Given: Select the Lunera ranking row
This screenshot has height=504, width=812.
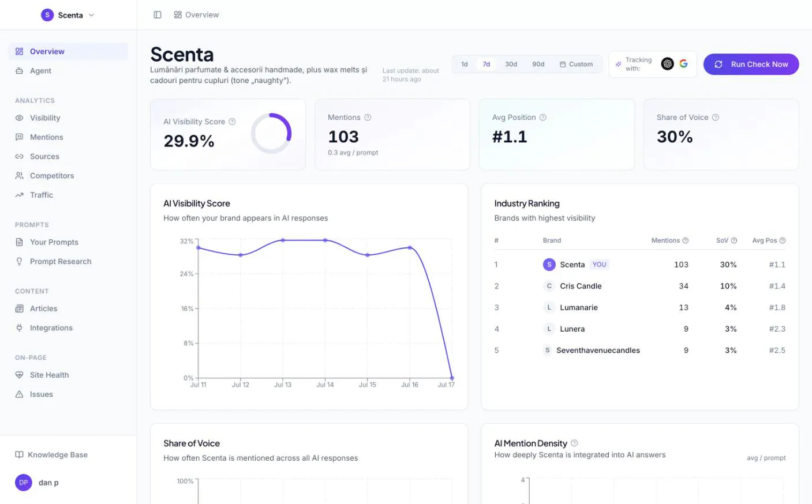Looking at the screenshot, I should point(639,329).
